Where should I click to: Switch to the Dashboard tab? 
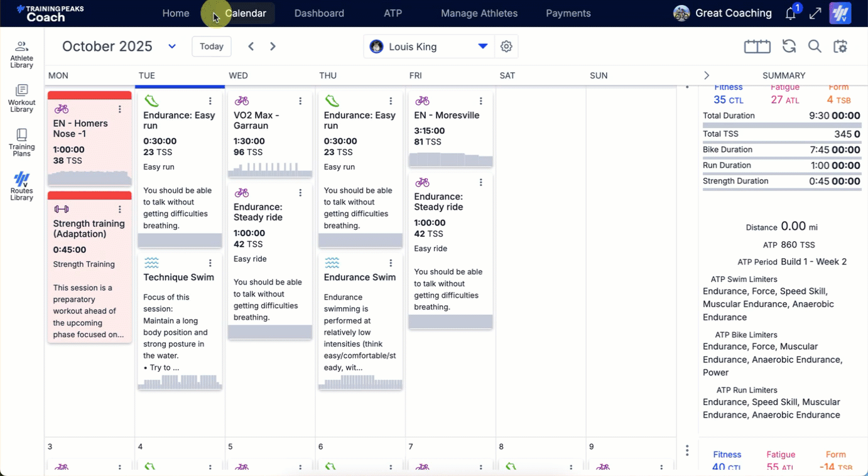pos(319,13)
